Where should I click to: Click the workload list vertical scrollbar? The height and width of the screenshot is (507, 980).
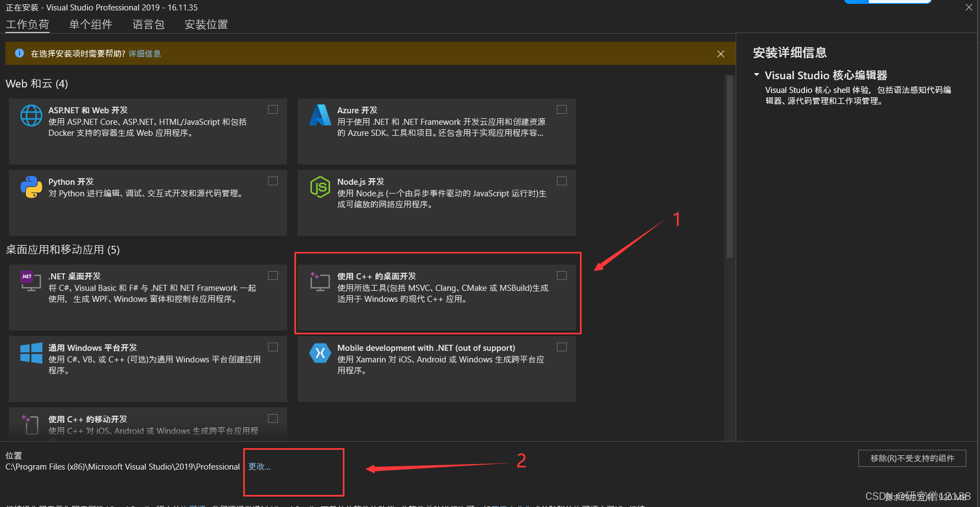click(x=730, y=167)
